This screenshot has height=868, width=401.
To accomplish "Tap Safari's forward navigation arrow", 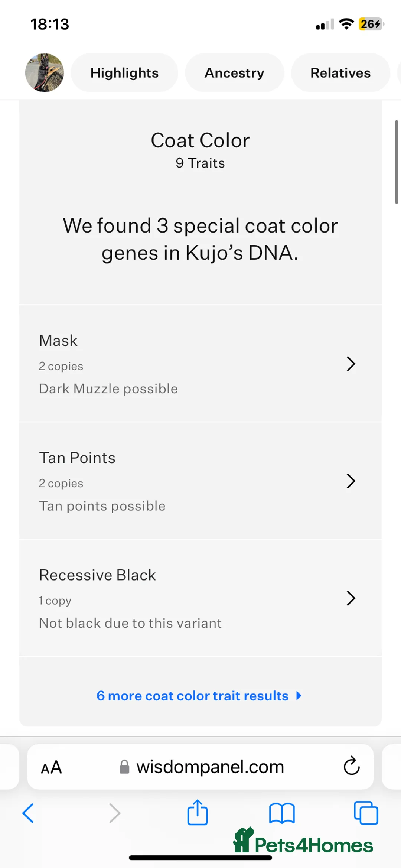I will pyautogui.click(x=115, y=813).
